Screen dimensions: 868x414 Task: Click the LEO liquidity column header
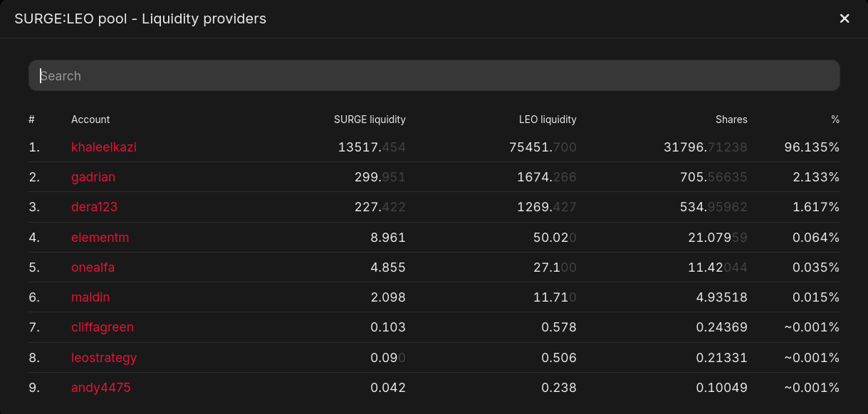click(548, 120)
